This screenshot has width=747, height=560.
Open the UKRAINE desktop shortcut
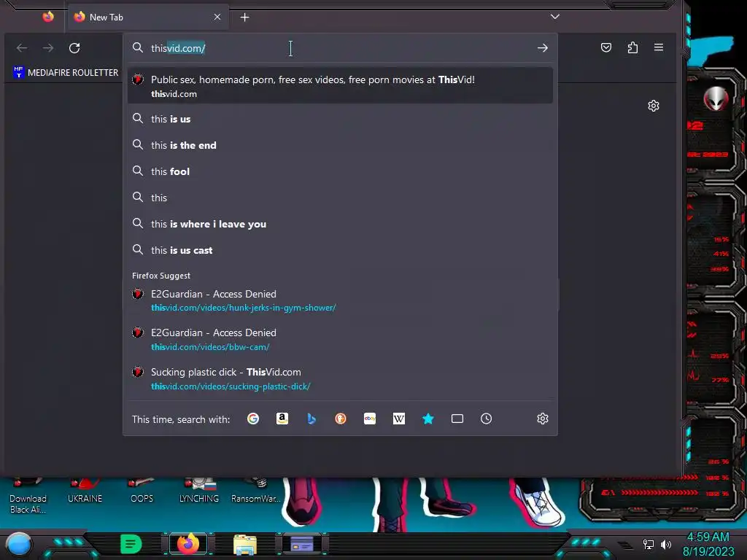point(85,492)
